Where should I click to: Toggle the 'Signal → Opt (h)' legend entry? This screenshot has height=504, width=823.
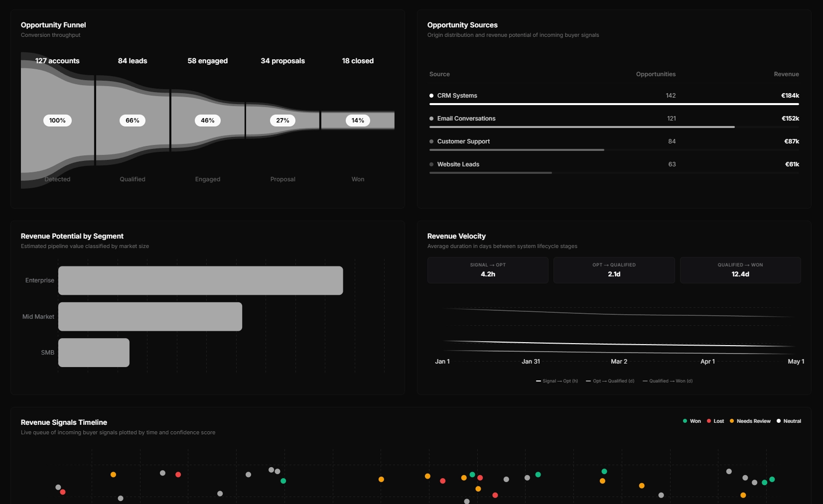coord(557,381)
